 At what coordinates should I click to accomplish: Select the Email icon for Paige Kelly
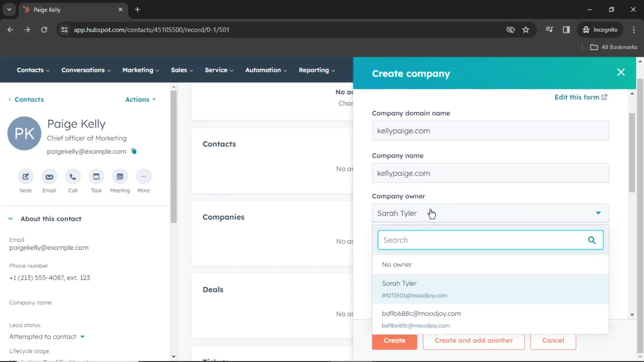pos(49,176)
